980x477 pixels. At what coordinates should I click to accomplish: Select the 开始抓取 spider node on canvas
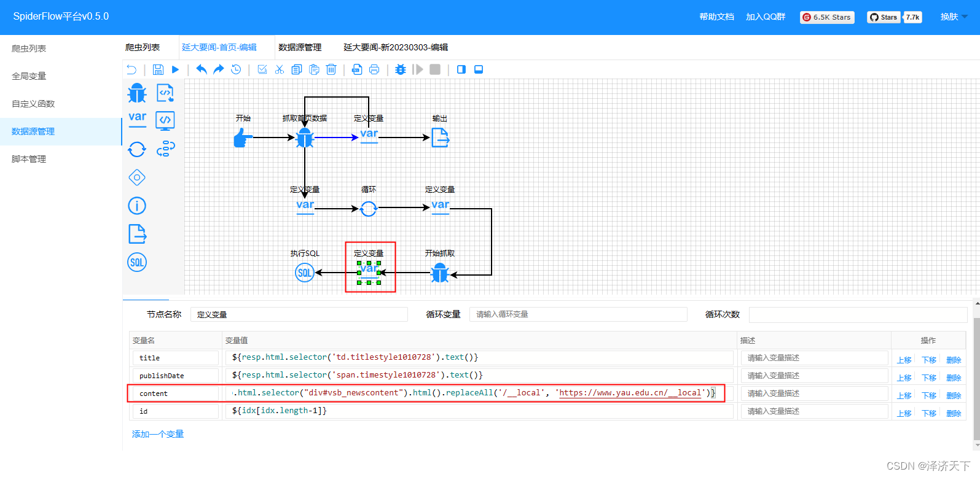coord(440,273)
